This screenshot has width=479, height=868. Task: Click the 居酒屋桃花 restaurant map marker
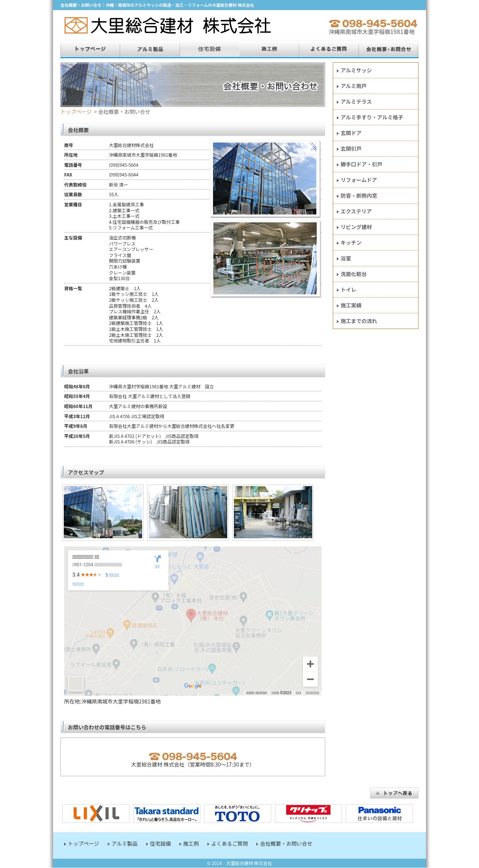click(x=127, y=625)
